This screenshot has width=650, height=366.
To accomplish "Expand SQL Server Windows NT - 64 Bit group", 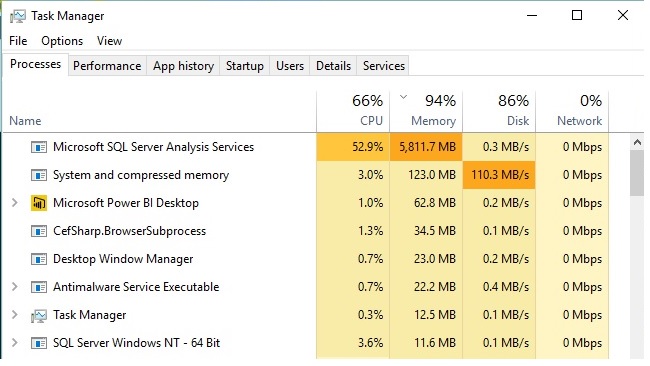I will point(15,343).
